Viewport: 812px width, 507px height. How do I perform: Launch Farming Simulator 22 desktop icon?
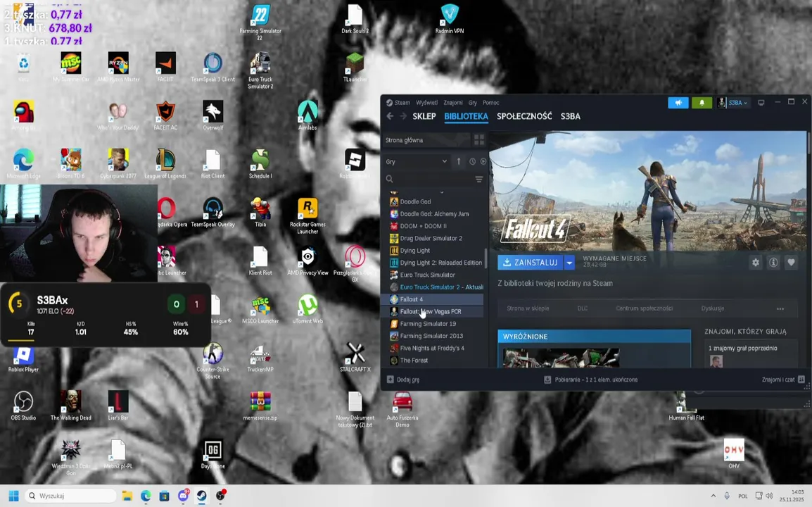point(260,22)
